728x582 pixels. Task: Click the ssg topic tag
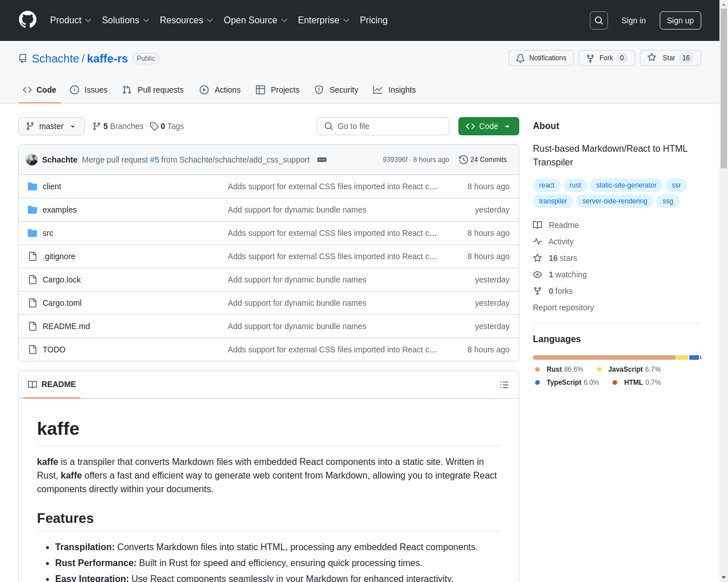pyautogui.click(x=668, y=201)
